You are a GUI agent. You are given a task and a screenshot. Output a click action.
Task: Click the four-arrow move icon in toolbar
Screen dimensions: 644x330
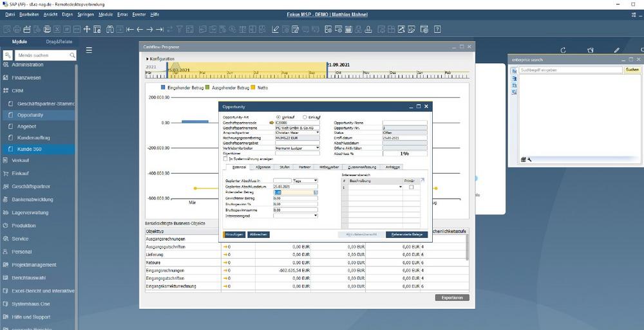[87, 29]
